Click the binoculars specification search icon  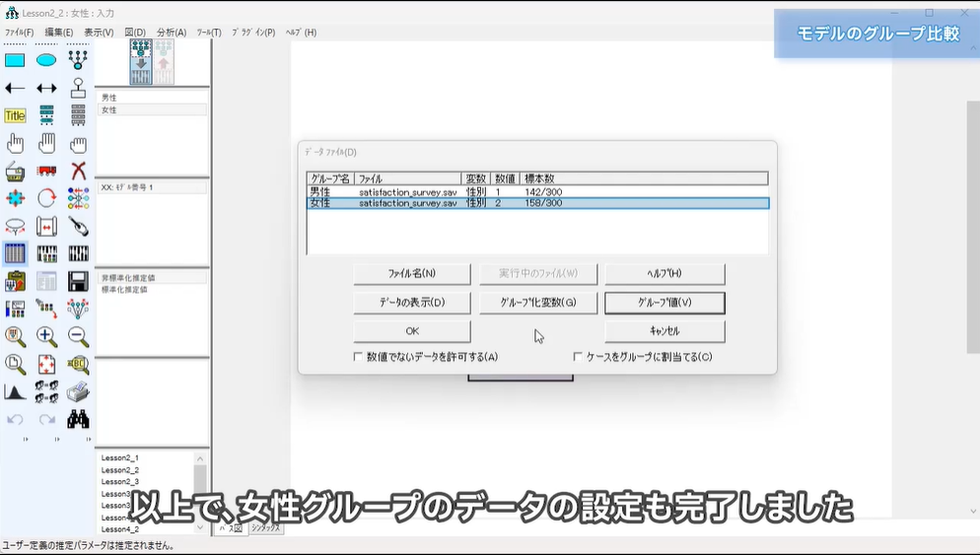coord(78,419)
